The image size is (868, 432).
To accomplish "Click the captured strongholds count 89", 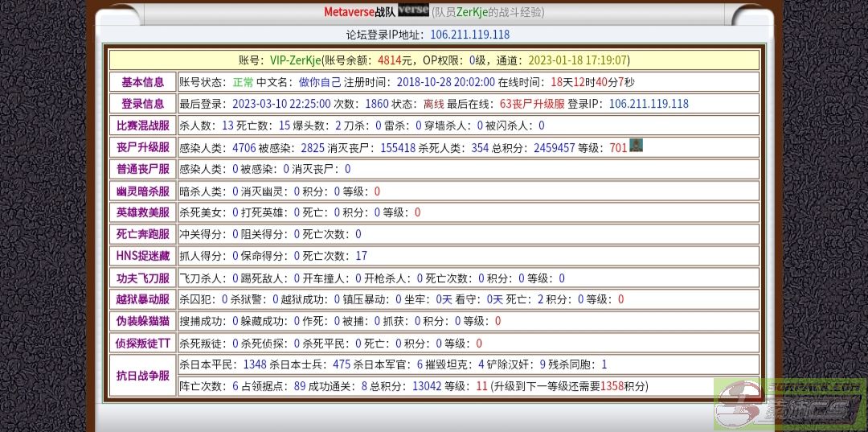I will [300, 387].
